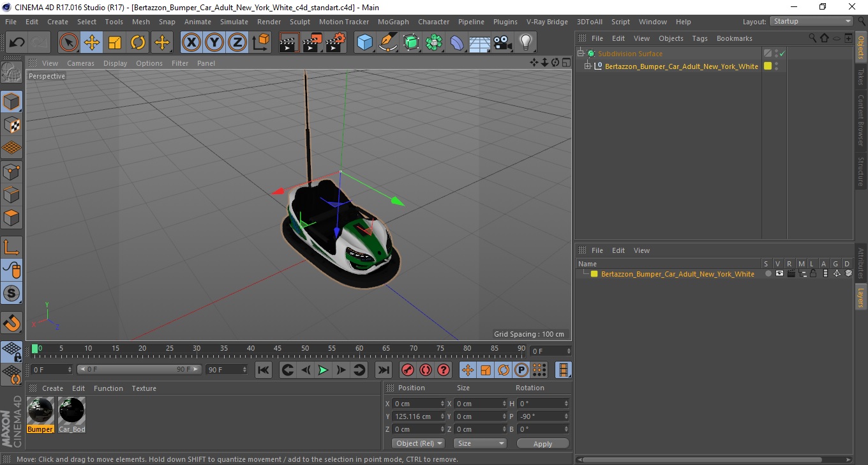Select the Scale tool

click(115, 43)
